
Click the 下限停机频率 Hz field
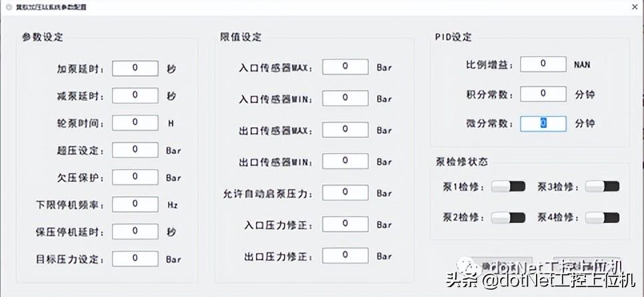click(135, 204)
